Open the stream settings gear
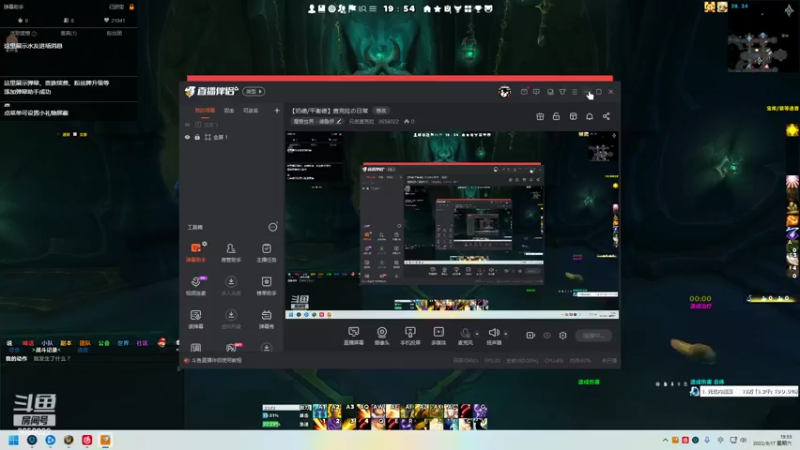Image resolution: width=800 pixels, height=450 pixels. [x=563, y=335]
